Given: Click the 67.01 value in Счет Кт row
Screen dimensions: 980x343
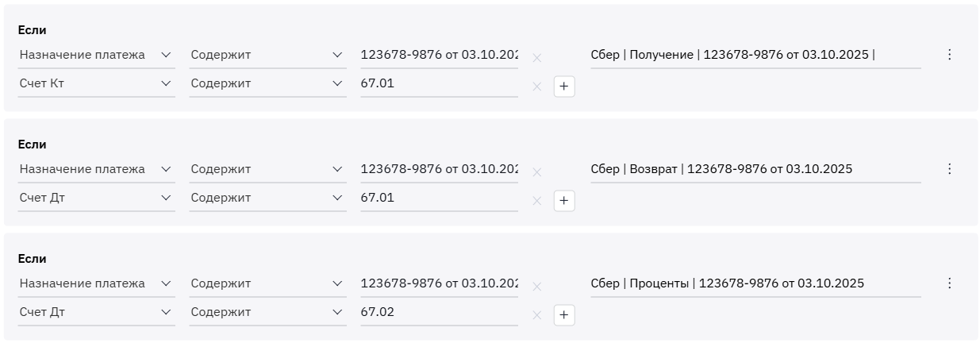Looking at the screenshot, I should click(438, 83).
